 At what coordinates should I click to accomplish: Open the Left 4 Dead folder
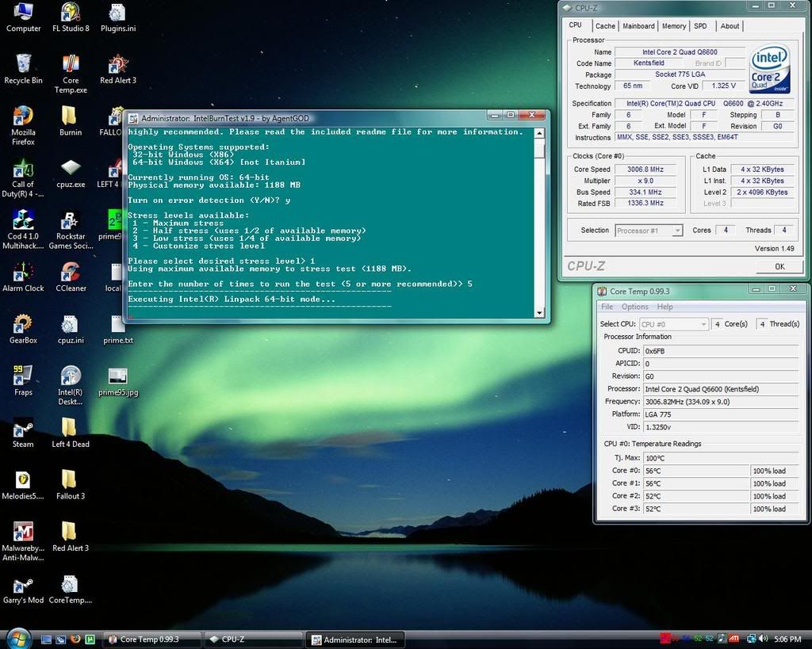click(71, 432)
